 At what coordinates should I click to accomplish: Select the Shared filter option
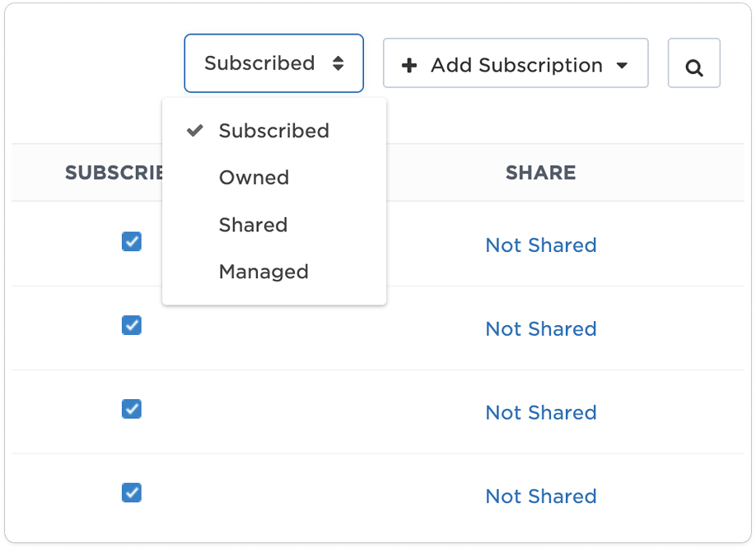click(x=253, y=225)
